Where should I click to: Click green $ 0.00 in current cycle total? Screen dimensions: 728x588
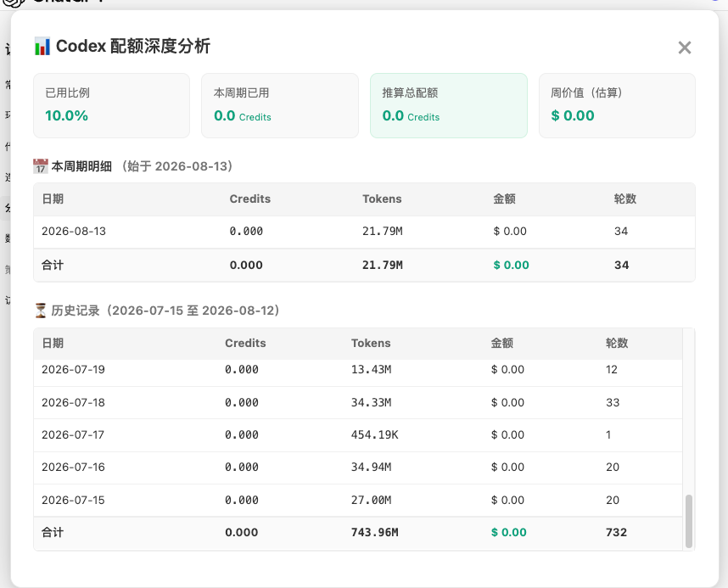pos(511,266)
